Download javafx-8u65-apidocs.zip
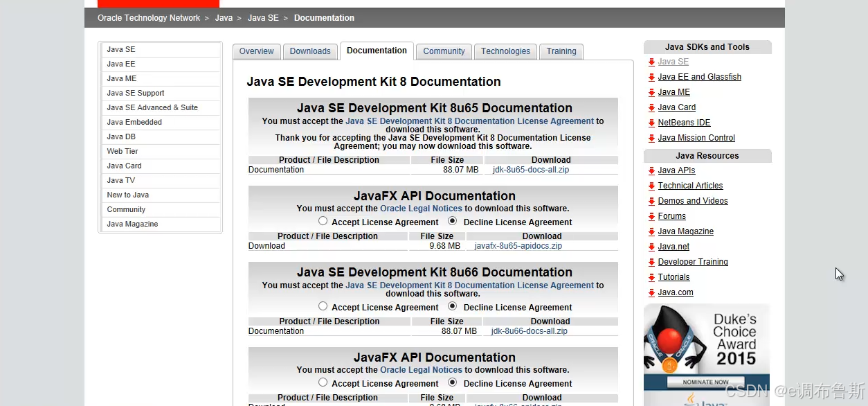868x406 pixels. coord(518,246)
